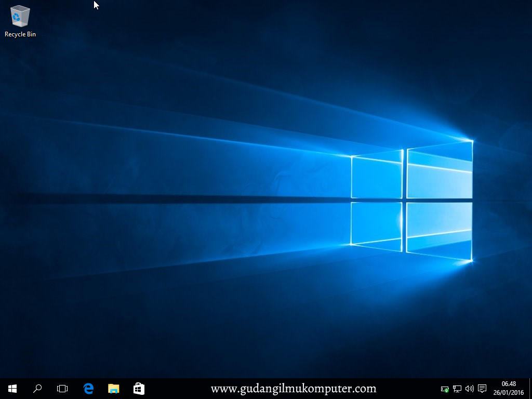Click the Safely Remove Hardware tray icon
This screenshot has width=532, height=399.
(445, 389)
